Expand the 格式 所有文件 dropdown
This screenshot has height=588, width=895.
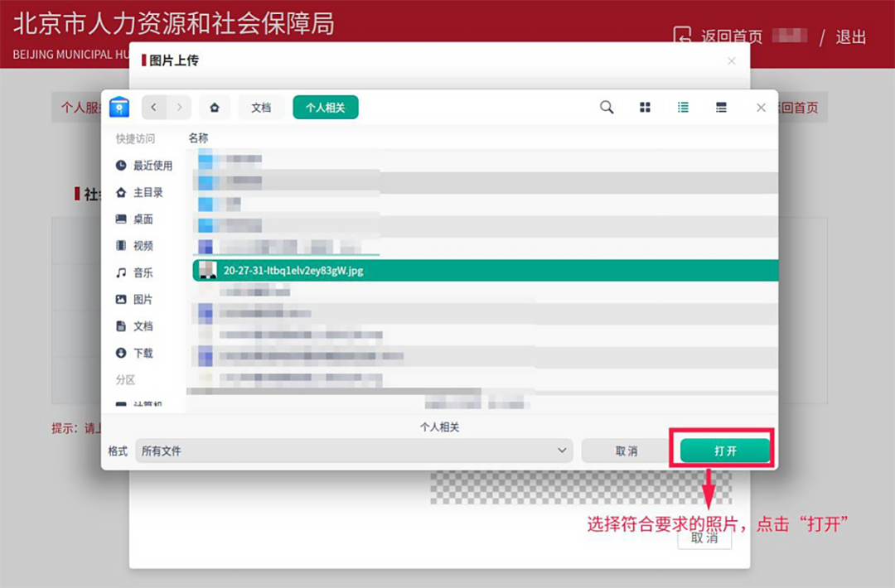[x=353, y=451]
